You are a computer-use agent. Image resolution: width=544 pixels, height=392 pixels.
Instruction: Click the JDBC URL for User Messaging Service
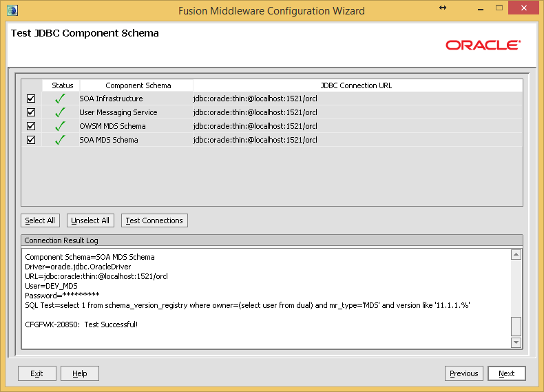[x=255, y=112]
